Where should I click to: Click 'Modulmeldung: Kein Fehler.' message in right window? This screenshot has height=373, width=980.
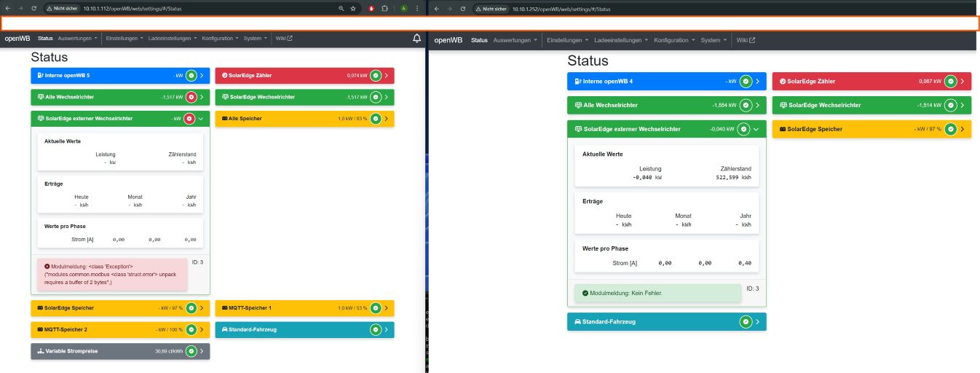[626, 293]
